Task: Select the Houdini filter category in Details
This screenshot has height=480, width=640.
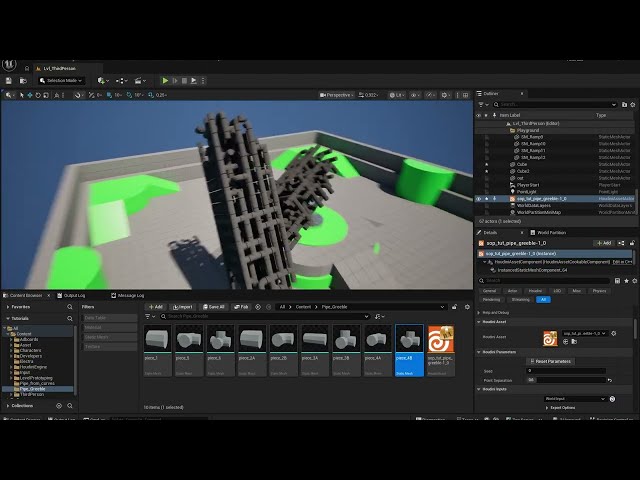Action: pos(535,291)
